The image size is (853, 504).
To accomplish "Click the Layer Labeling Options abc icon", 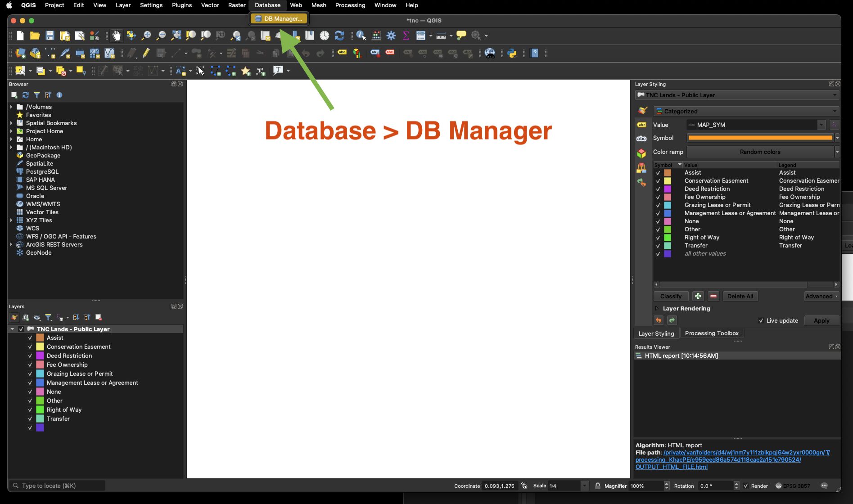I will click(342, 53).
